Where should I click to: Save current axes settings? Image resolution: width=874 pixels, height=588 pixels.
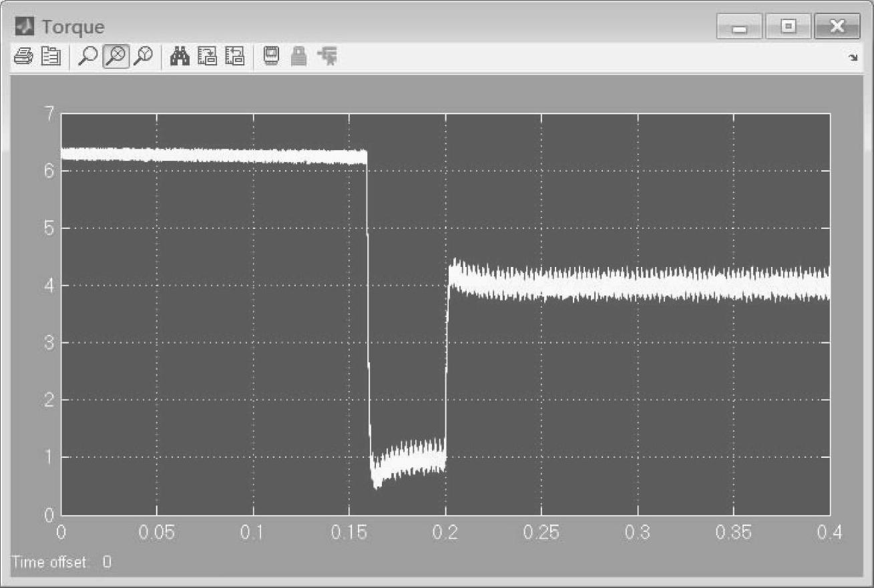pos(207,57)
